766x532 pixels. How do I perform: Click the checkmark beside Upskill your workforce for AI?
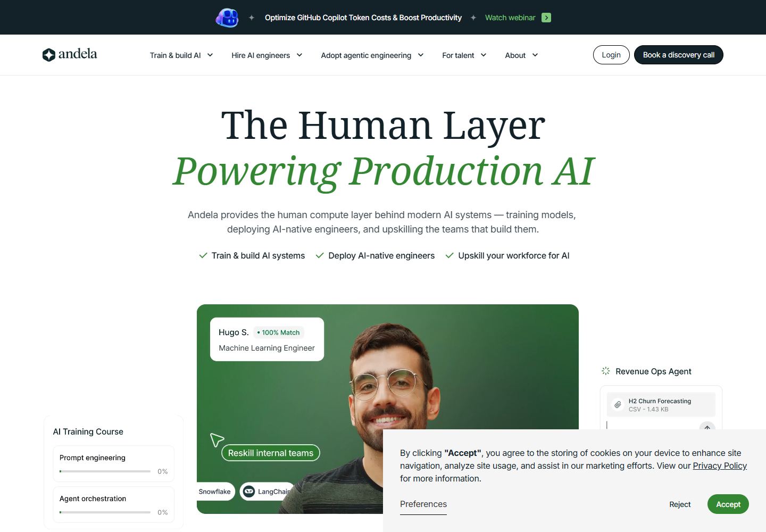449,255
